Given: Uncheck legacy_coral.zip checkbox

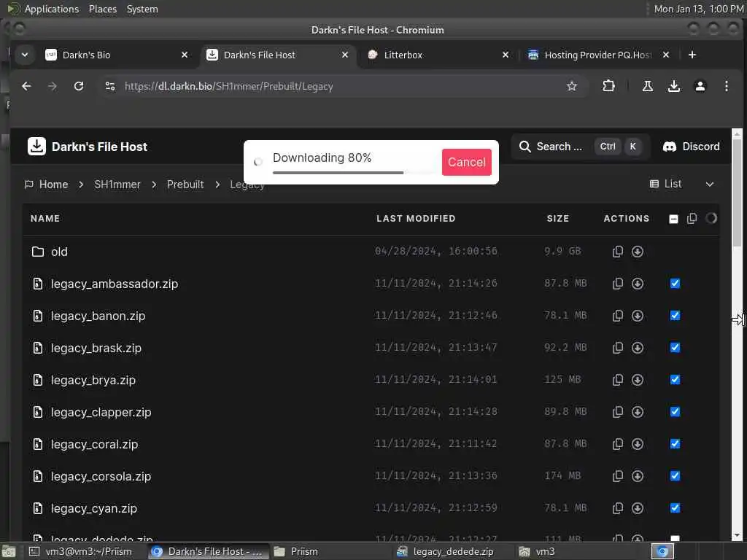Looking at the screenshot, I should [675, 444].
